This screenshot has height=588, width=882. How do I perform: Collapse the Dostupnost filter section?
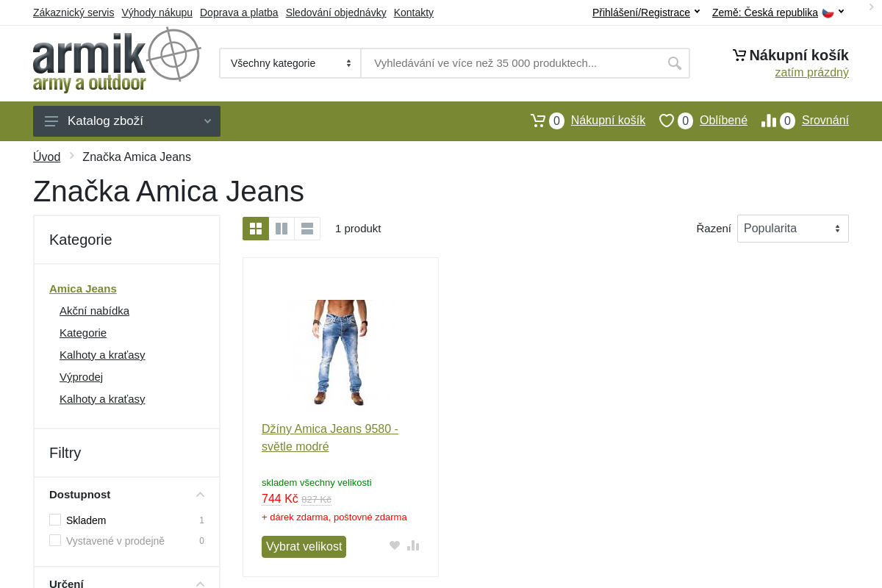pyautogui.click(x=200, y=495)
